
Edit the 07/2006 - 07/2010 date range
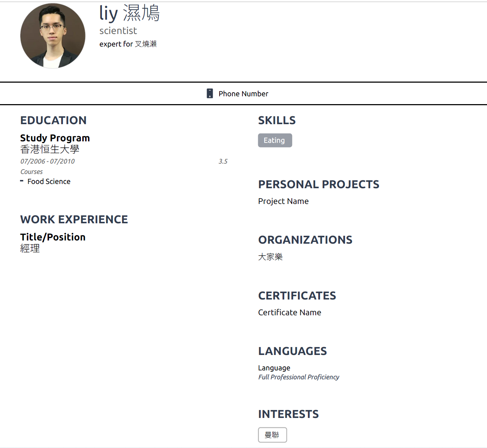(48, 161)
